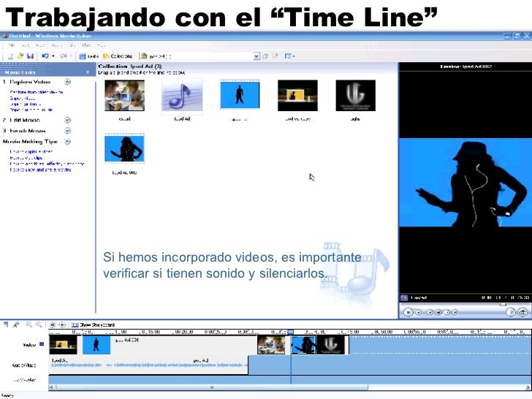Expand the Finish Movie section
This screenshot has width=532, height=399.
[67, 131]
